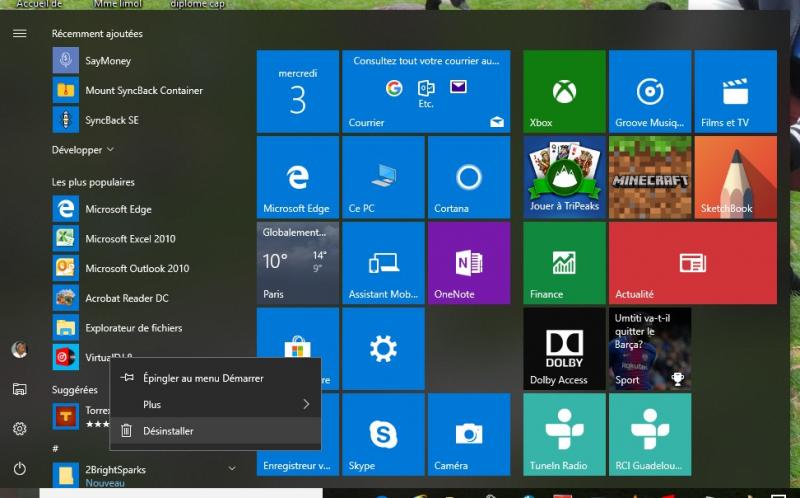This screenshot has width=800, height=498.
Task: Launch the Cortana tile
Action: click(469, 177)
